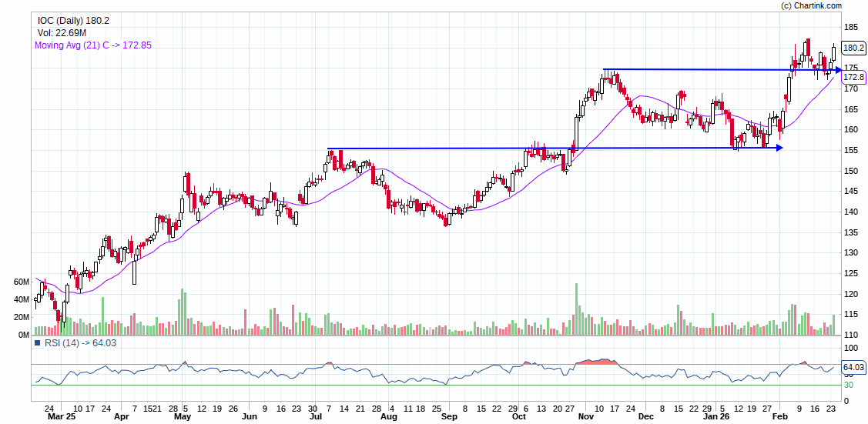The width and height of the screenshot is (868, 424).
Task: Click the RSI (14) -> 64.03 label
Action: 82,342
